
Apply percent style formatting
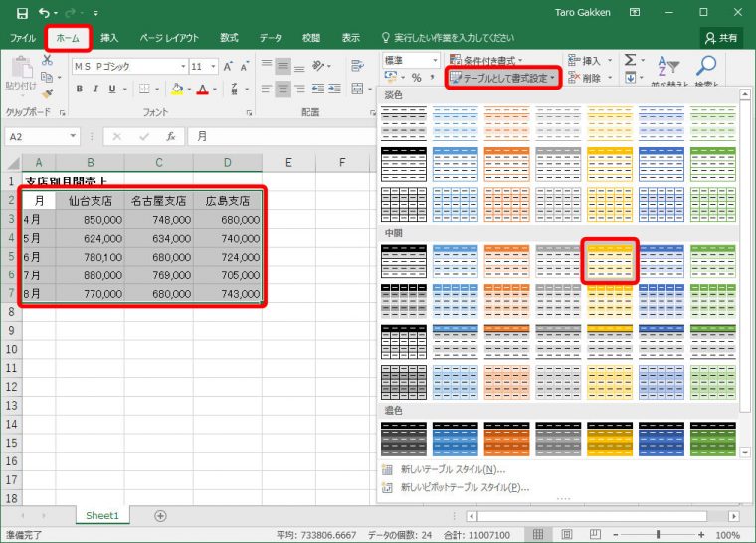pyautogui.click(x=417, y=78)
